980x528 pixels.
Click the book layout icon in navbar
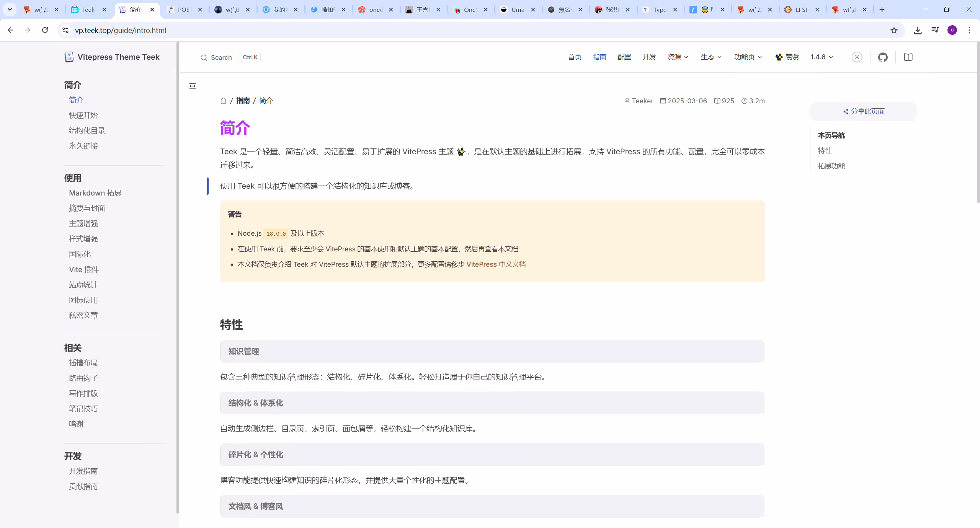pos(908,57)
